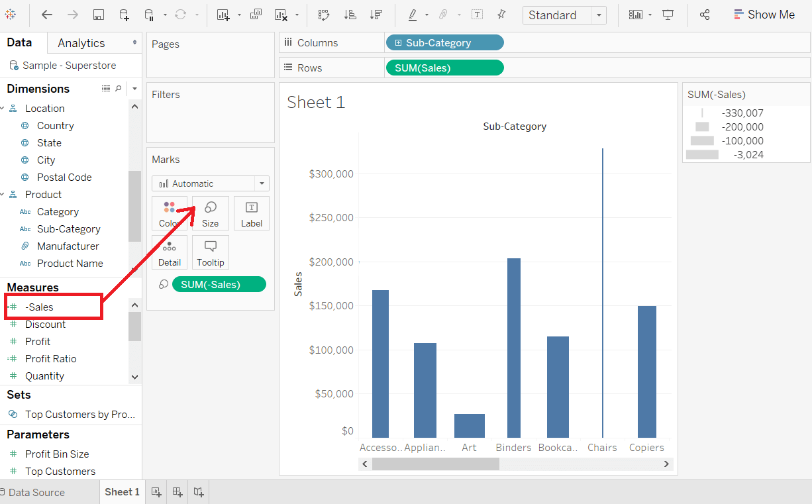Toggle the Fix axes pin icon
Screen dimensions: 812x504
[501, 15]
